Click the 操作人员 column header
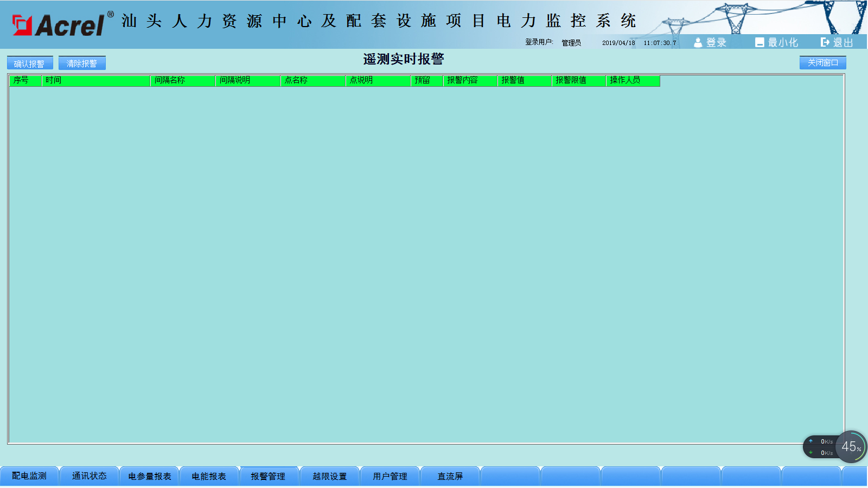 (x=633, y=80)
